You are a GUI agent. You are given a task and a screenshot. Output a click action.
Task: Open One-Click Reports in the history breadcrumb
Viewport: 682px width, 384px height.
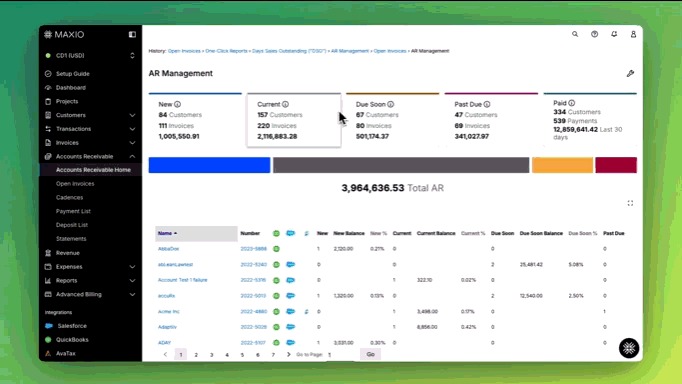pos(226,51)
